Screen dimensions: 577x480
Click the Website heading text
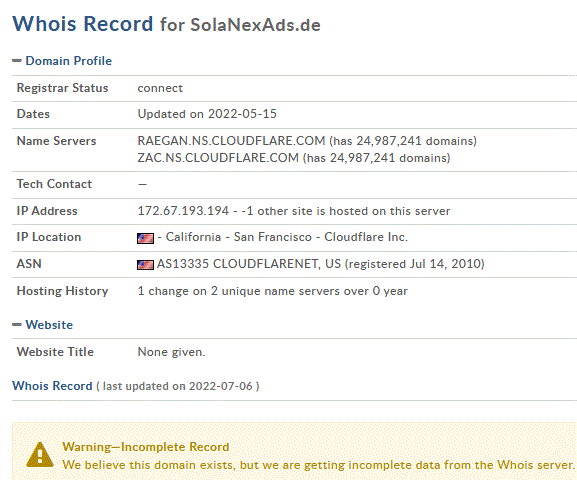[49, 325]
